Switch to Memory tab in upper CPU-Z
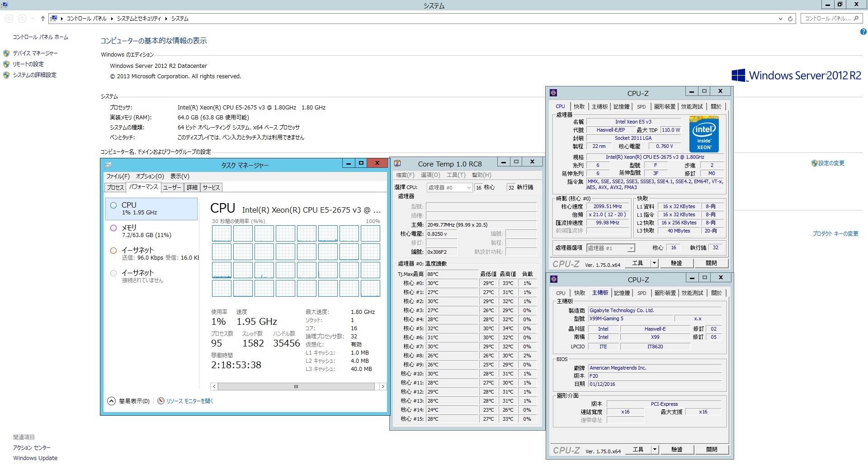This screenshot has width=868, height=470. (x=622, y=107)
